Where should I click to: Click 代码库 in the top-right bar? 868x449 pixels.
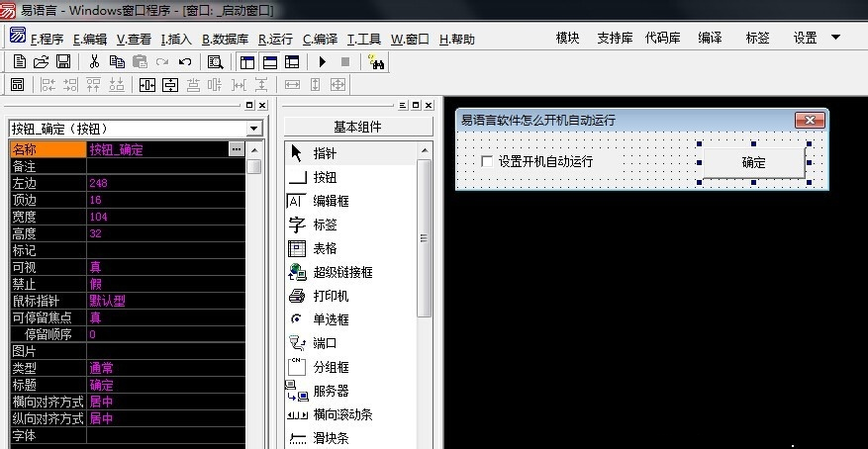[662, 38]
